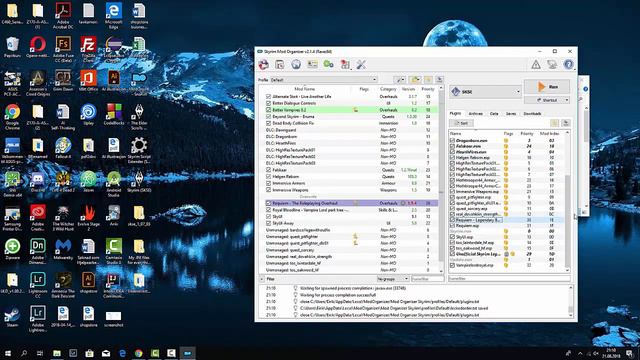Sort plugins by Mod Index column header
Image resolution: width=640 pixels, height=360 pixels.
(549, 133)
